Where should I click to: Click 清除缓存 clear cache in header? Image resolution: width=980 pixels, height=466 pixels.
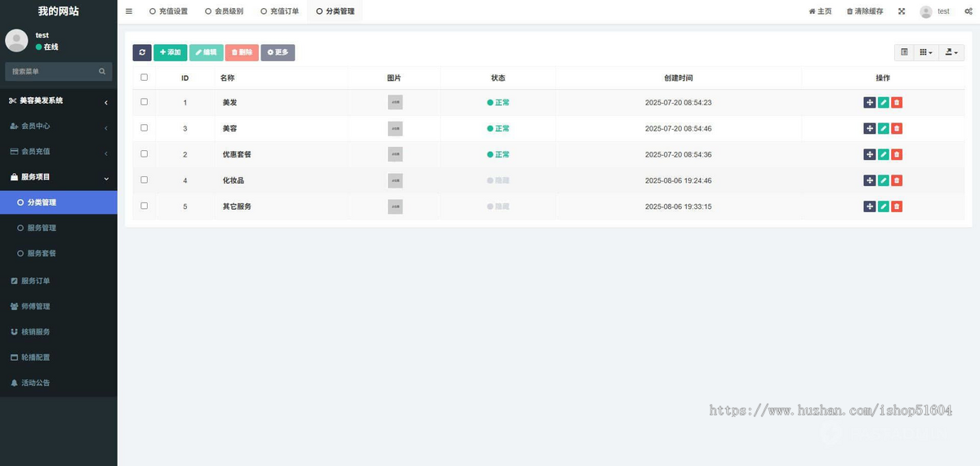coord(865,11)
